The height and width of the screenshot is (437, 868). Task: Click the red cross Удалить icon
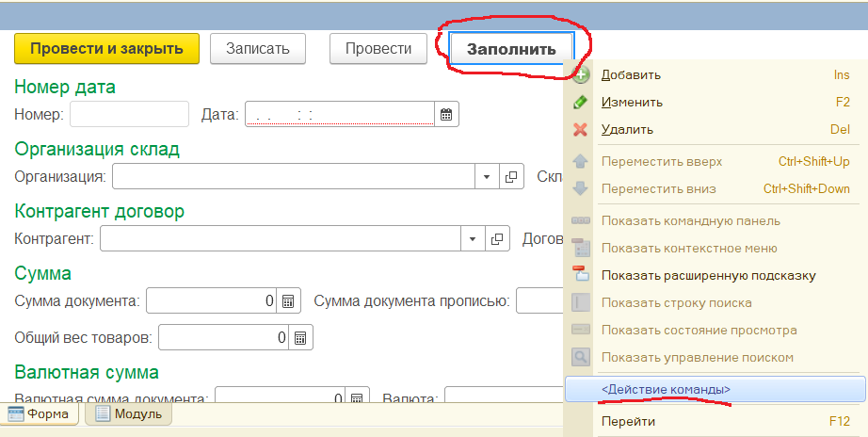tap(581, 129)
